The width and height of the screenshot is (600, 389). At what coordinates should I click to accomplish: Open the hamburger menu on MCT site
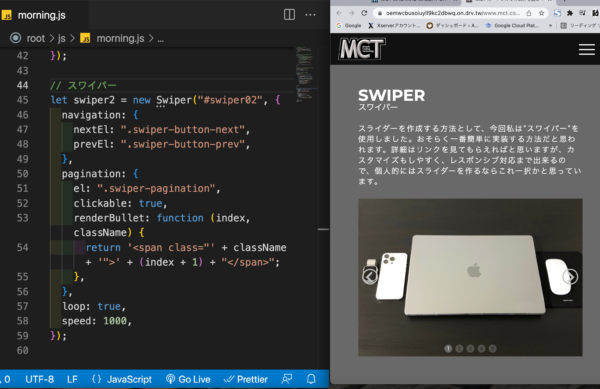587,49
